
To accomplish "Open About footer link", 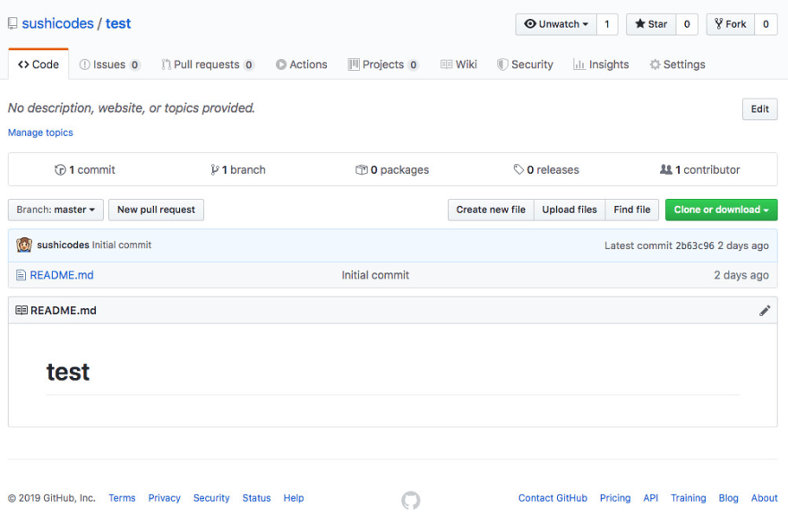I will tap(765, 498).
